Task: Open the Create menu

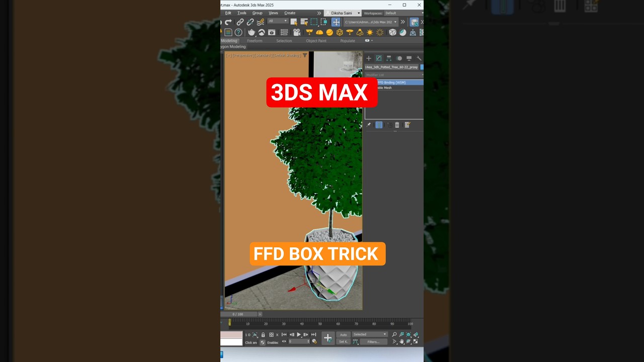Action: click(x=290, y=13)
